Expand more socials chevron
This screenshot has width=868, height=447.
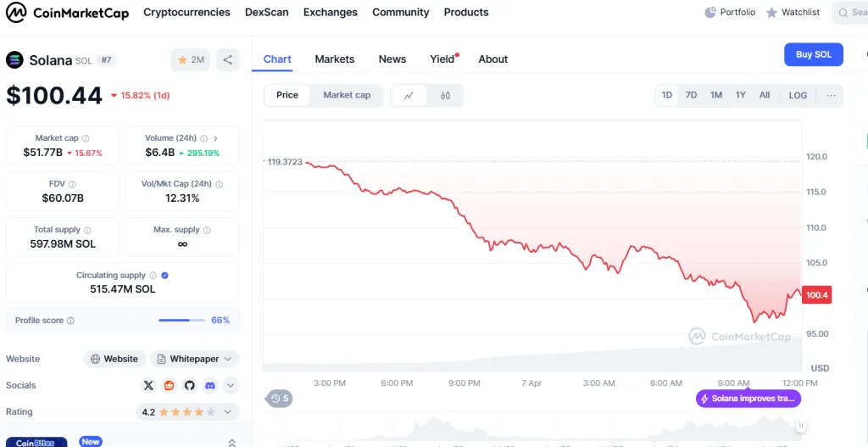pyautogui.click(x=230, y=386)
